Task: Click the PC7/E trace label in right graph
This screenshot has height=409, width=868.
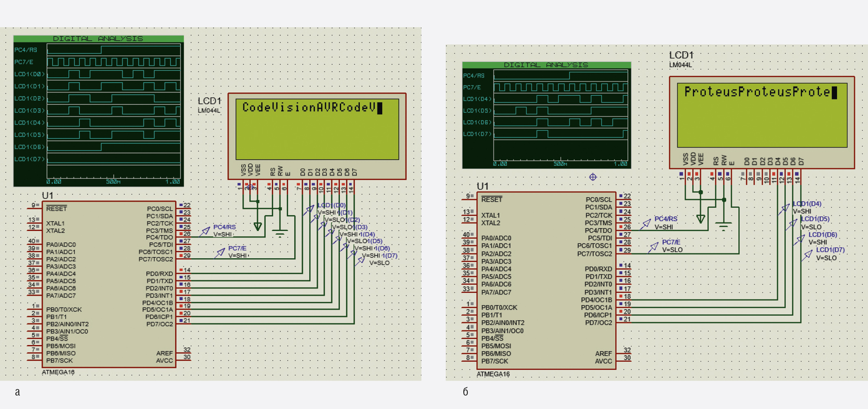Action: tap(472, 87)
